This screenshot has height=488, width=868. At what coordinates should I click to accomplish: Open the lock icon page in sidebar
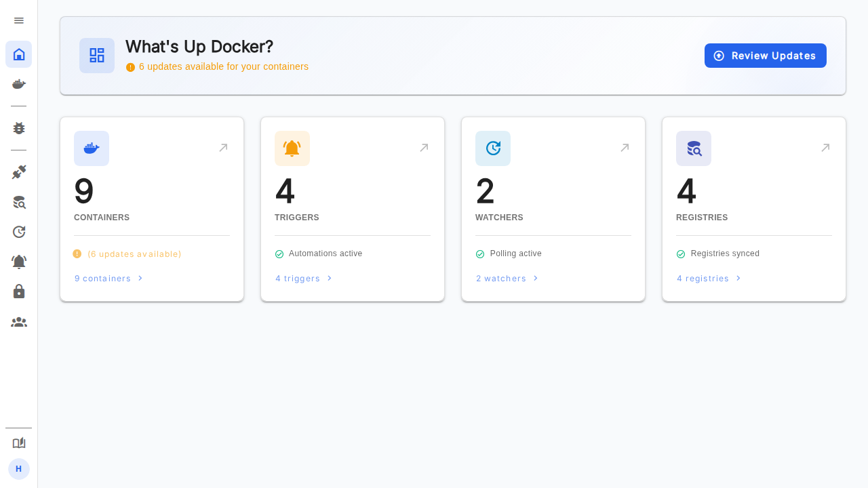(x=19, y=291)
